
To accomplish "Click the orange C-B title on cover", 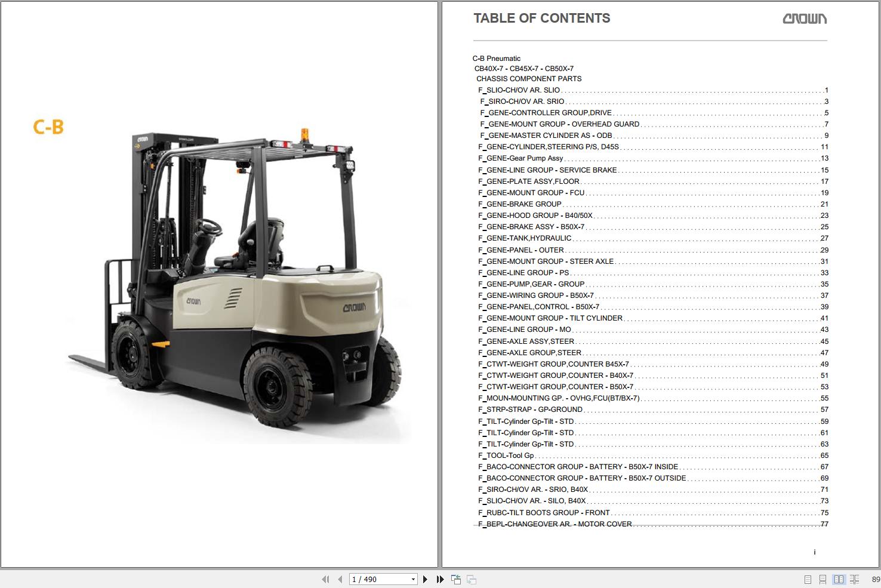I will tap(48, 127).
